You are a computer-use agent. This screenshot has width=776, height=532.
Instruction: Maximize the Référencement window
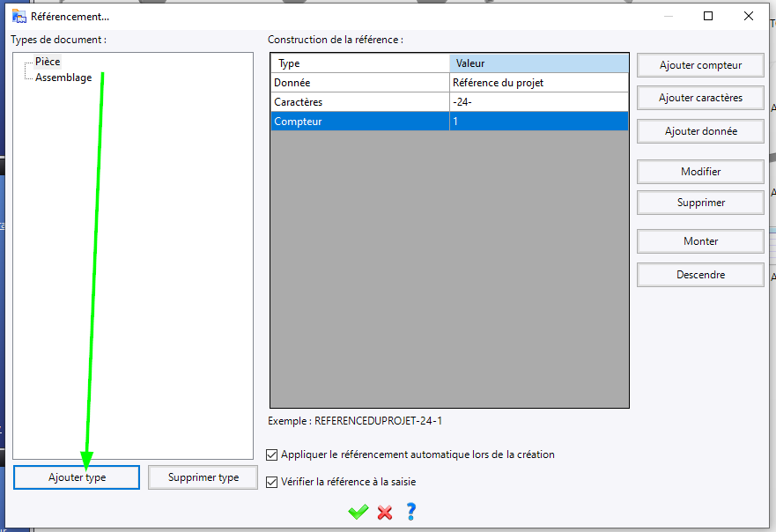[x=708, y=16]
